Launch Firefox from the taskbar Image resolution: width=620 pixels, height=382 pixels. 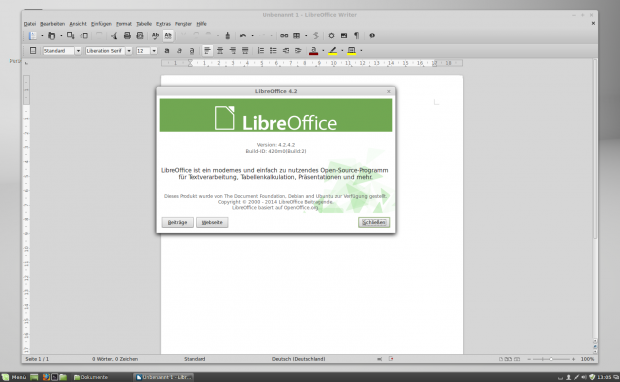click(46, 377)
